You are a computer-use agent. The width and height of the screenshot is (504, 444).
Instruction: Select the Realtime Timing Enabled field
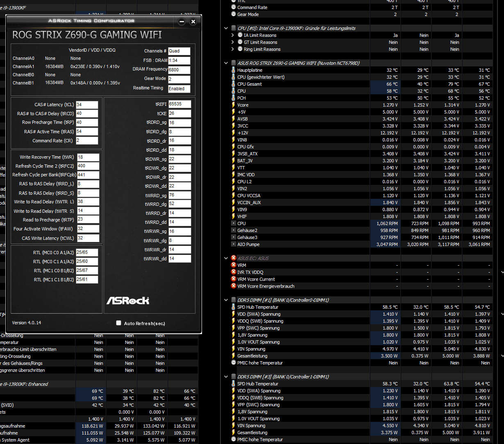point(179,89)
